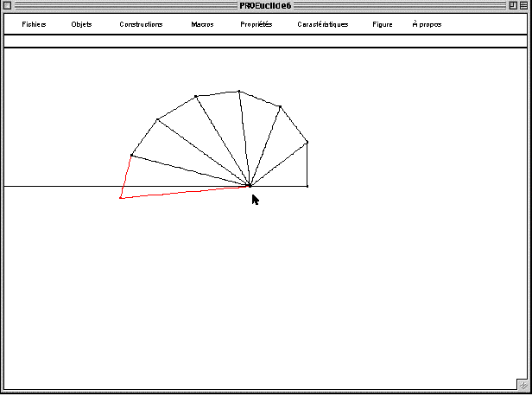
Task: Click the Caractéristiques menu item
Action: tap(322, 24)
